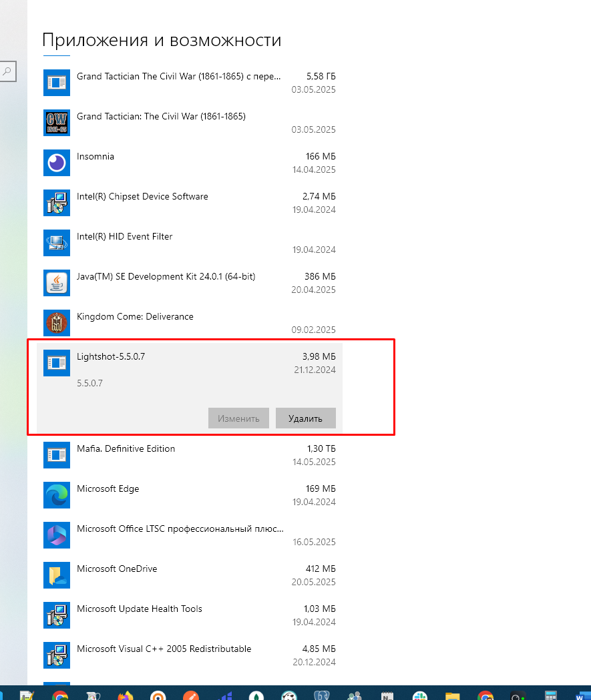Click the 5,58 ГБ size value

321,76
